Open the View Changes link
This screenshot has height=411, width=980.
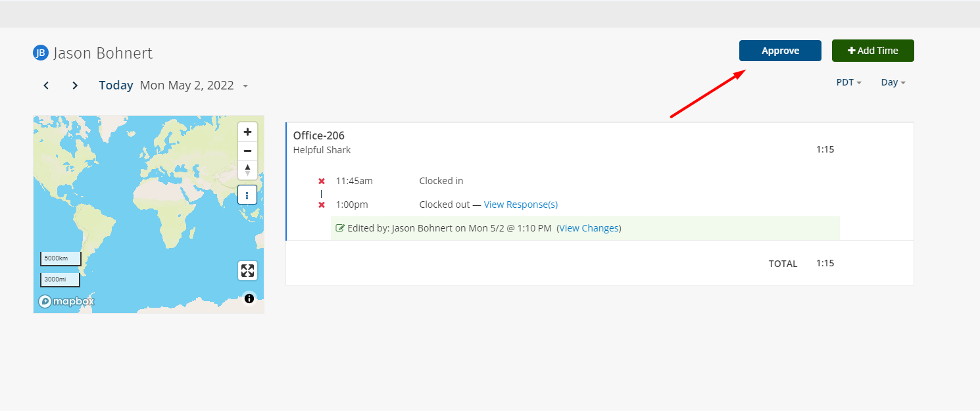[x=589, y=228]
